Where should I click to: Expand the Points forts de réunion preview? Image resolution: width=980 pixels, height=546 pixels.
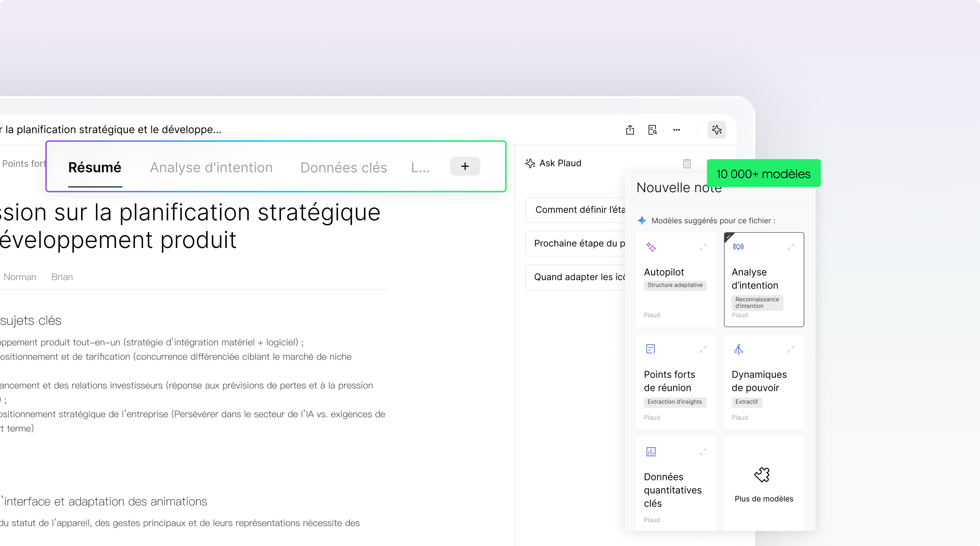(703, 349)
